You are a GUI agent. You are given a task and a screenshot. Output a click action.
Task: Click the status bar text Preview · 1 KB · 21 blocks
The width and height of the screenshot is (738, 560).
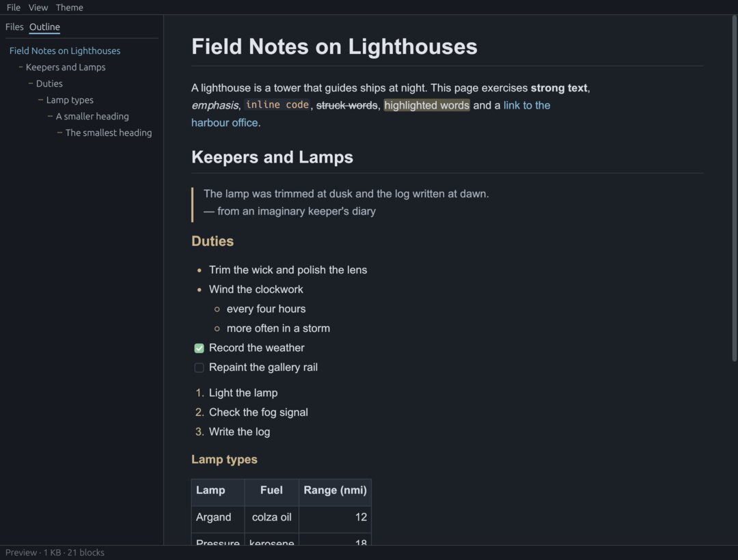(x=55, y=552)
